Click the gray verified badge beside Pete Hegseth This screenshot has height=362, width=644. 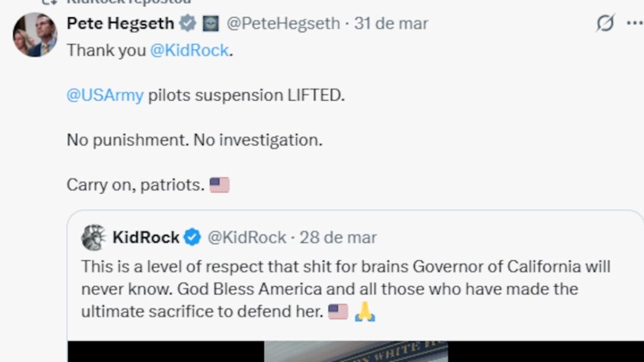187,23
